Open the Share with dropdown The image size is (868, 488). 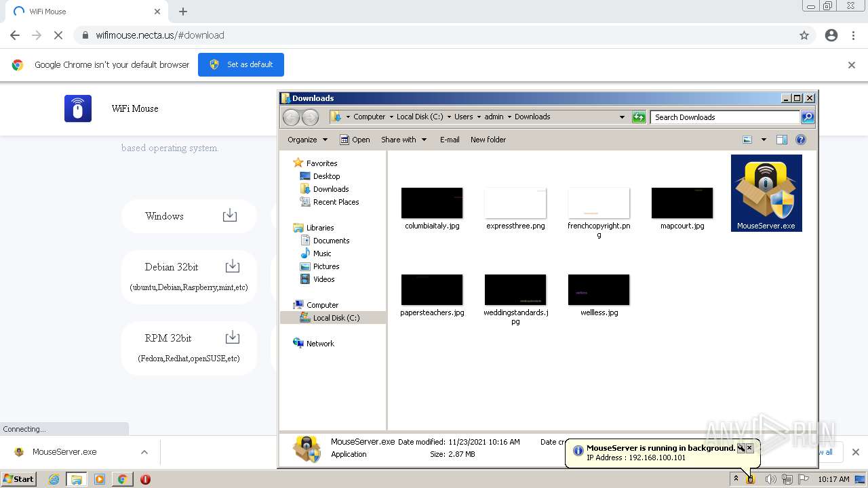click(403, 140)
